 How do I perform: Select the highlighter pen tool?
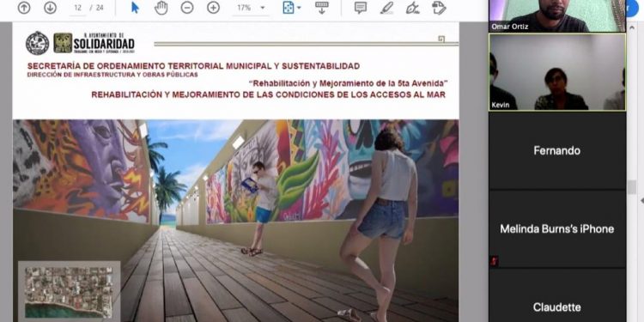[x=386, y=8]
